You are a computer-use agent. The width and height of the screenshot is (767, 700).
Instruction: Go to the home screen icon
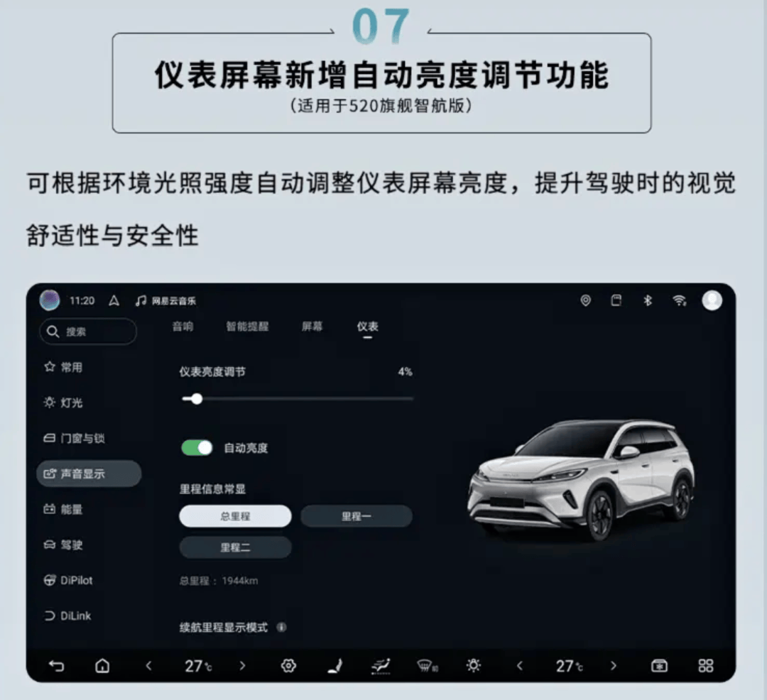[102, 666]
